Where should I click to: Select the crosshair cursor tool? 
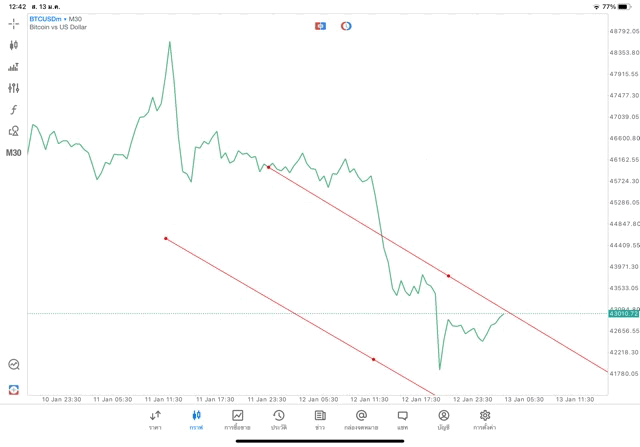[x=14, y=23]
